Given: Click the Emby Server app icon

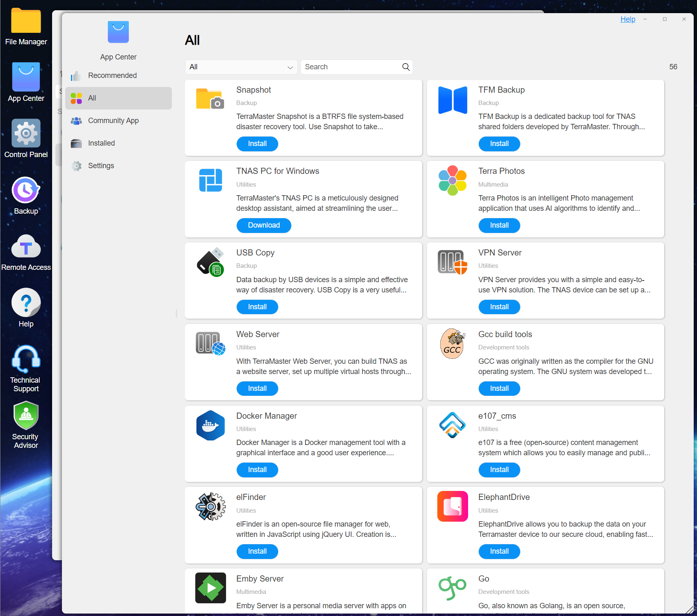Looking at the screenshot, I should pyautogui.click(x=210, y=588).
